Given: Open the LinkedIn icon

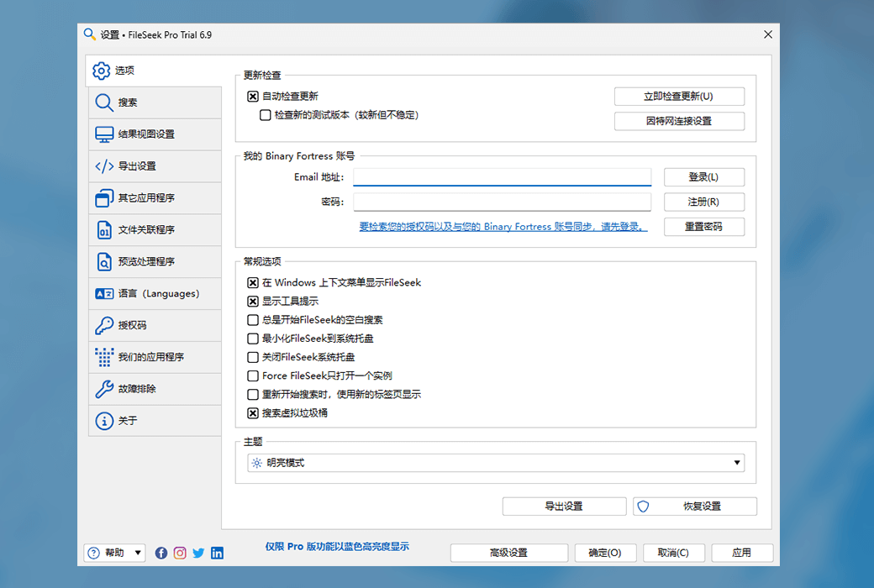Looking at the screenshot, I should coord(218,553).
